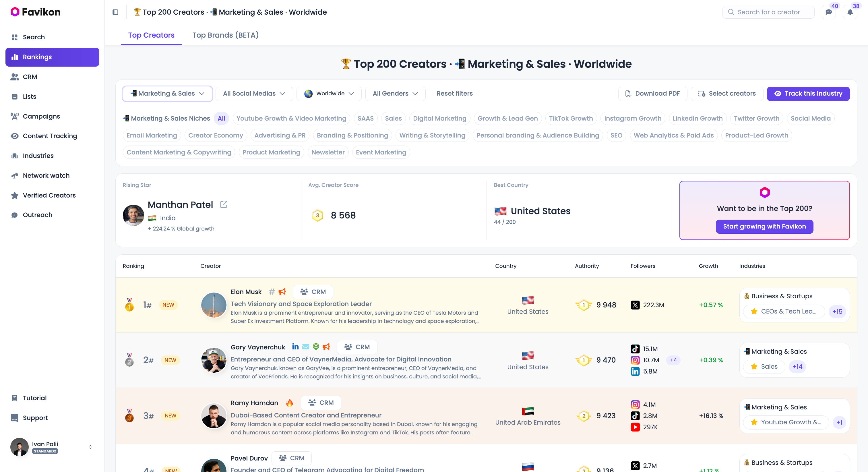The width and height of the screenshot is (868, 472).
Task: Expand the Marketing & Sales industry dropdown
Action: point(167,93)
